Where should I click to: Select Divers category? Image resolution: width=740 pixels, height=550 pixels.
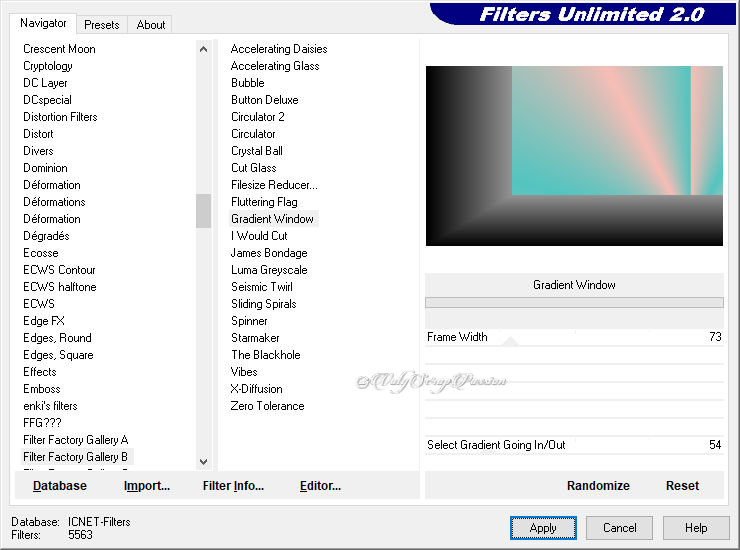38,151
